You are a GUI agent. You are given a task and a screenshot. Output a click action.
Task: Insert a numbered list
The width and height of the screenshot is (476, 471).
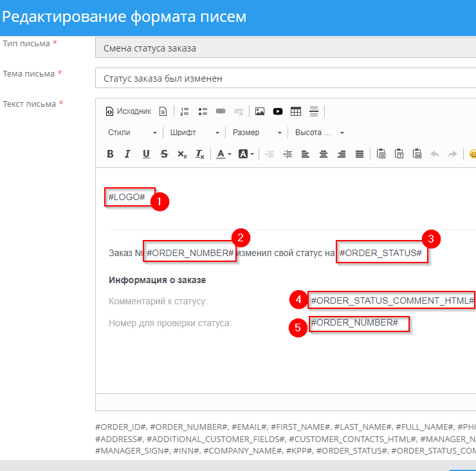[x=185, y=111]
